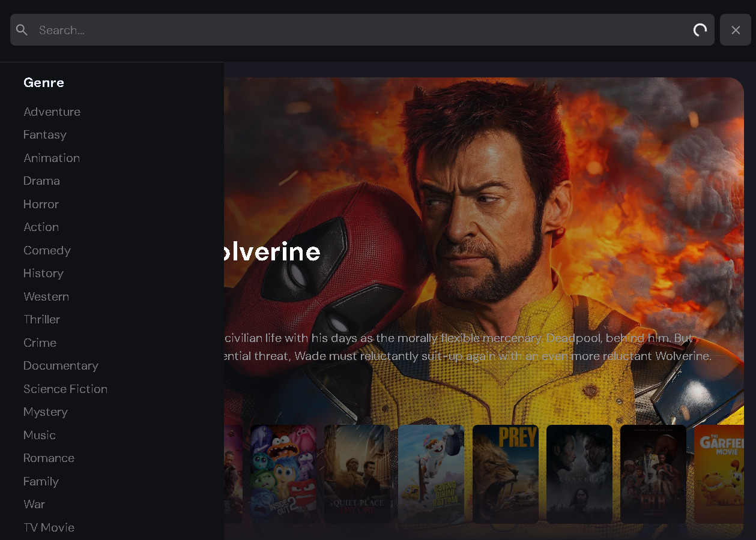The height and width of the screenshot is (540, 756).
Task: Click the magnifying glass search icon
Action: tap(22, 30)
